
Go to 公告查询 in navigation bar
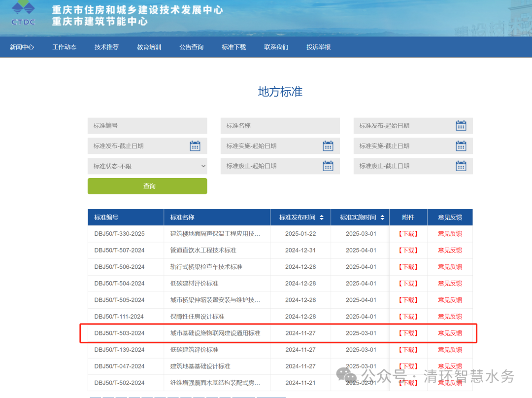click(191, 47)
